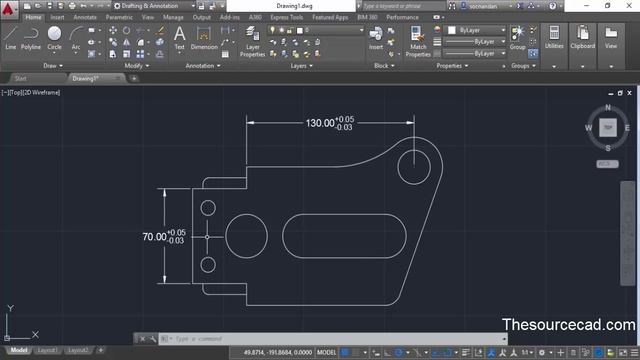Select the Dimension tool

[x=204, y=38]
